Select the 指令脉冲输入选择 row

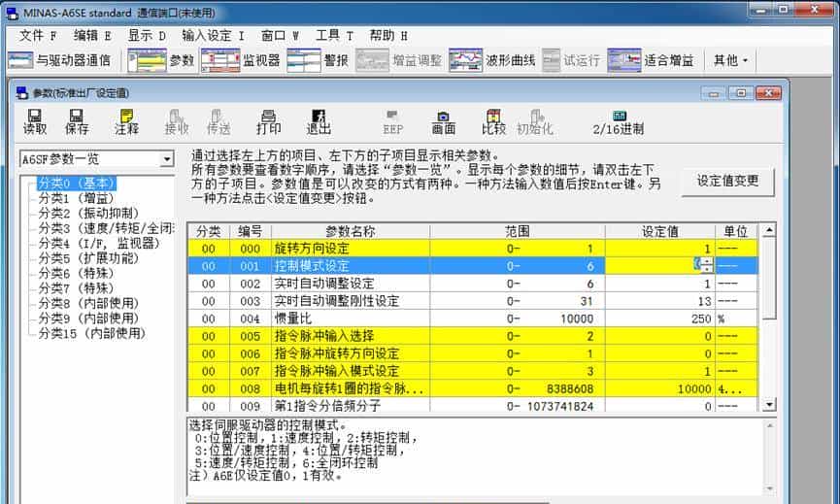[x=473, y=336]
